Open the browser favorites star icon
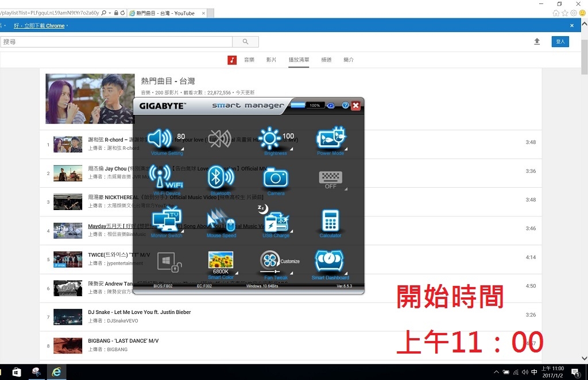This screenshot has height=380, width=588. tap(565, 13)
